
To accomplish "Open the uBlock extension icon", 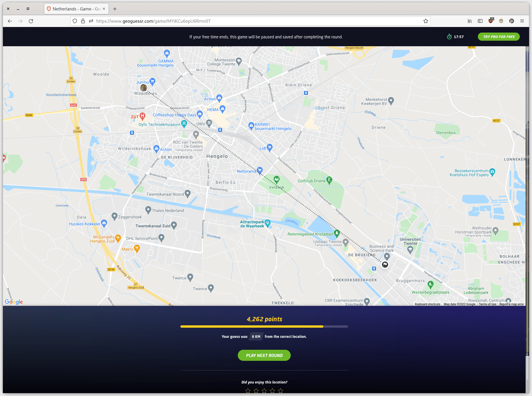I will click(491, 21).
